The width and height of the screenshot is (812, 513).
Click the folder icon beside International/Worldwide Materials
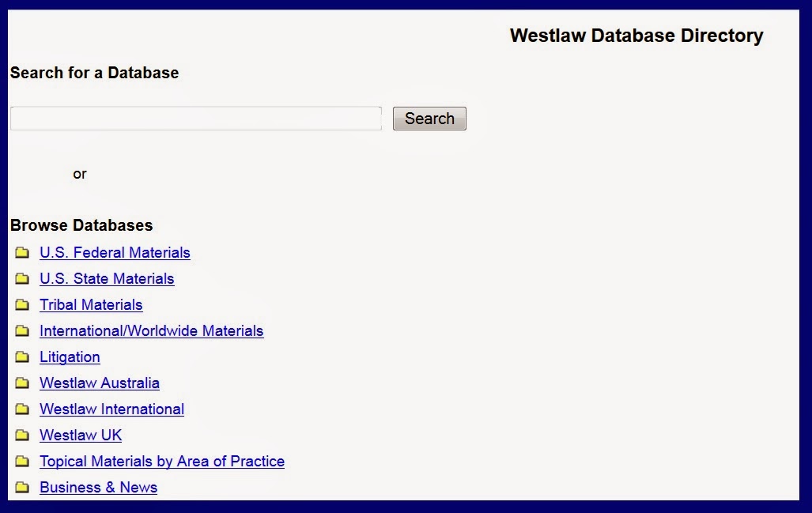pos(21,331)
